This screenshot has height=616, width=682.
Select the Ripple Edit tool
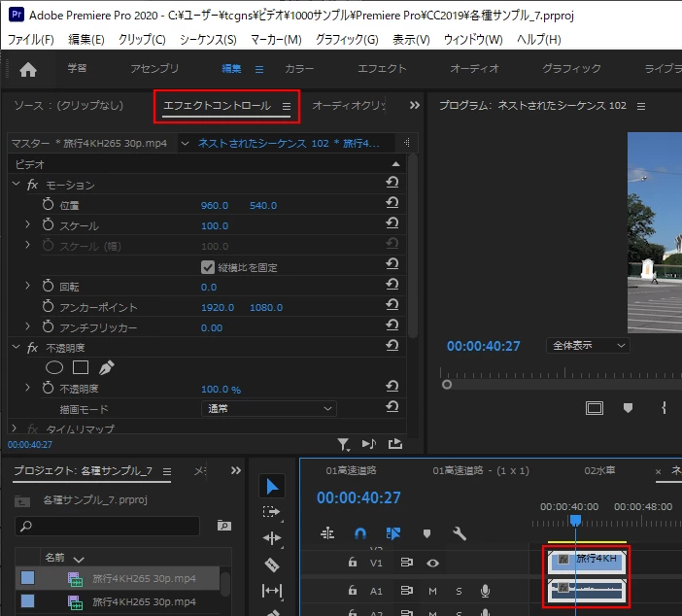point(272,538)
